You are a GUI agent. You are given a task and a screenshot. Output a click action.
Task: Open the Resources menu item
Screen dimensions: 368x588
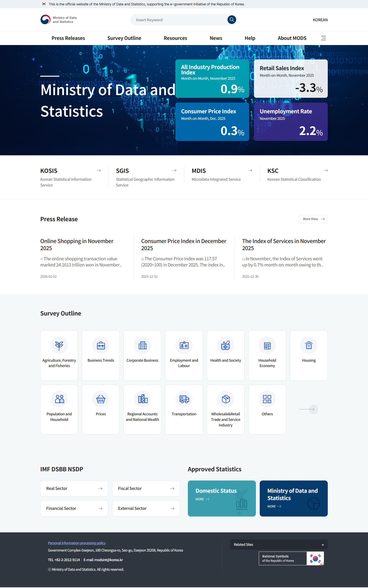(175, 38)
